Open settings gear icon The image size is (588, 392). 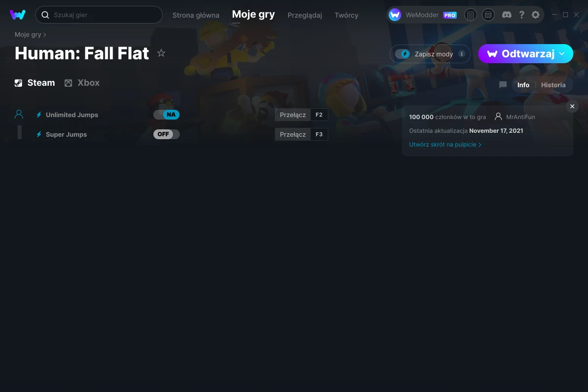point(536,15)
